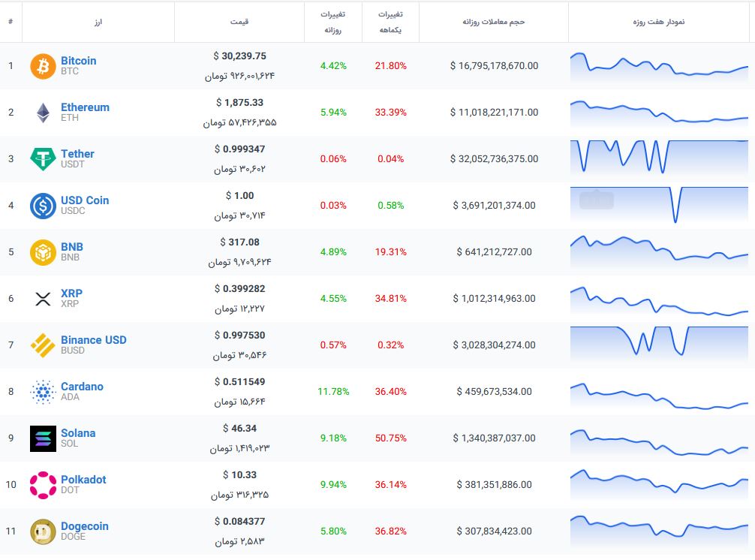The image size is (755, 560).
Task: Click the Cardano dotted logo icon
Action: click(x=43, y=392)
